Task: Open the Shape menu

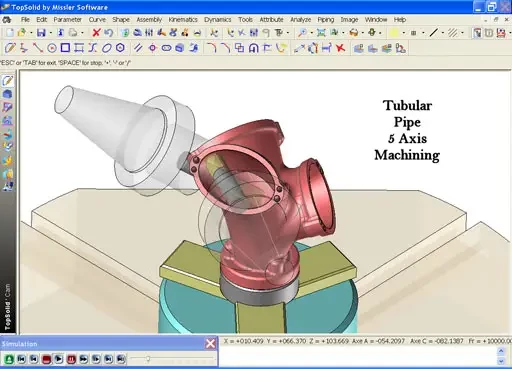Action: click(x=121, y=20)
